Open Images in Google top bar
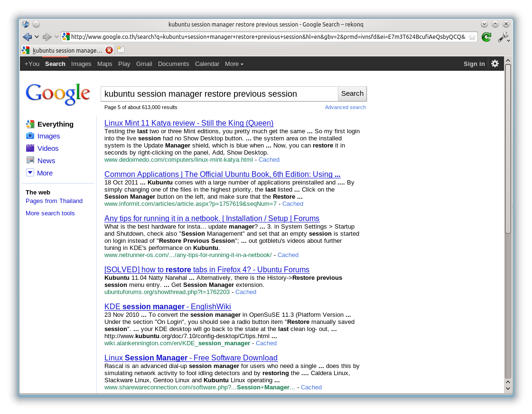 81,64
